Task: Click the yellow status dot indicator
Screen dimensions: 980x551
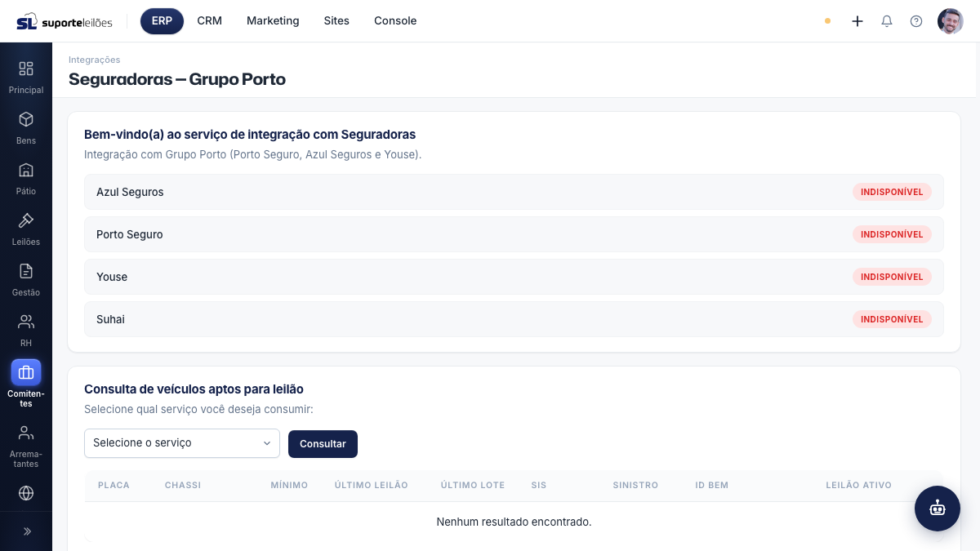Action: click(827, 21)
